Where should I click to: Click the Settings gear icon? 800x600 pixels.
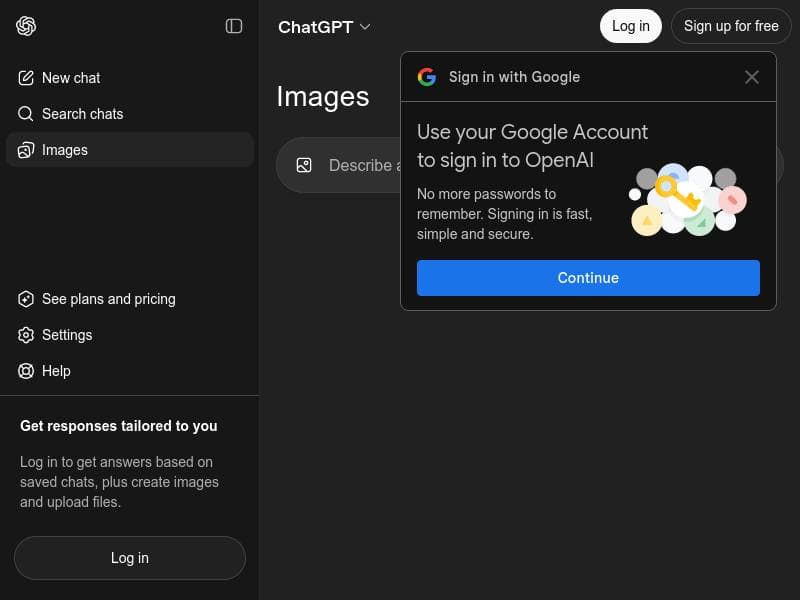(x=26, y=335)
